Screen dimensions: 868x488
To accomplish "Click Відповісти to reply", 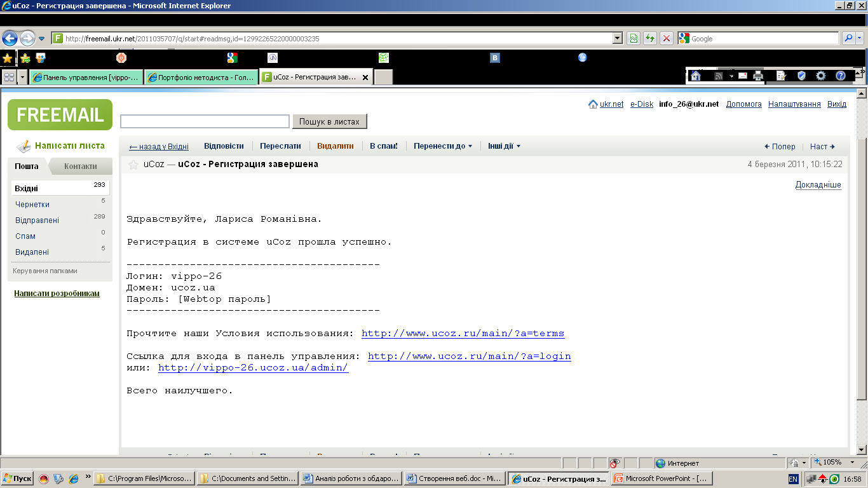I will (x=224, y=146).
